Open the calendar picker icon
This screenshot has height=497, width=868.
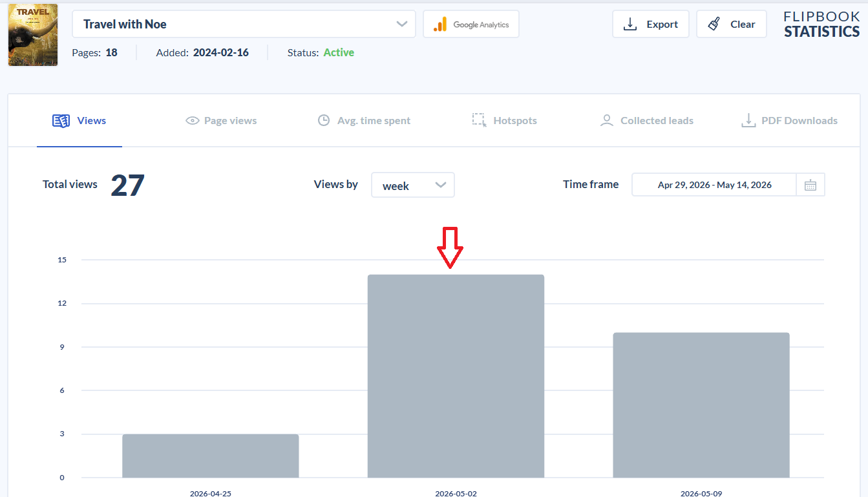810,185
